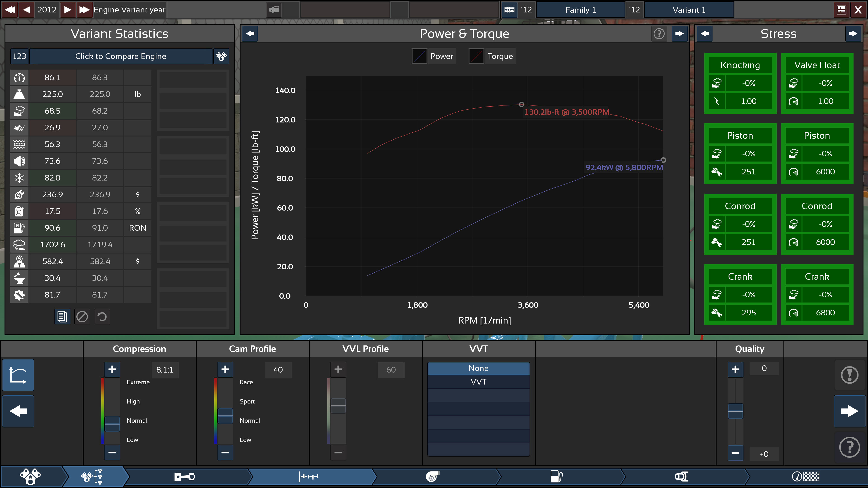Click the engine weight row icon
Screen dimensions: 868x488
coord(19,94)
